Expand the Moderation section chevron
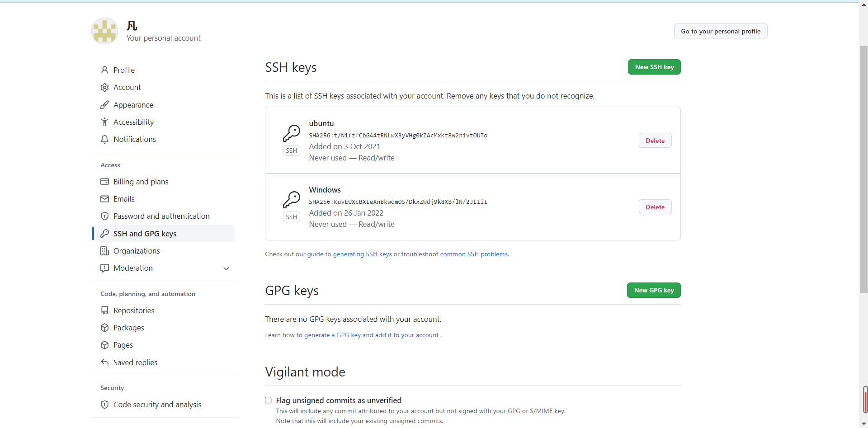The height and width of the screenshot is (428, 868). point(226,268)
